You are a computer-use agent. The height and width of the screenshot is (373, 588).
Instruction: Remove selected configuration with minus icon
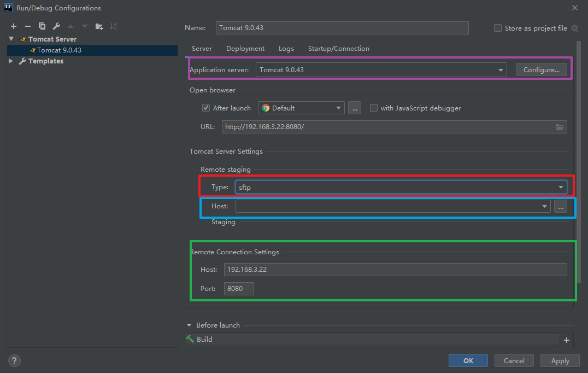pyautogui.click(x=28, y=26)
